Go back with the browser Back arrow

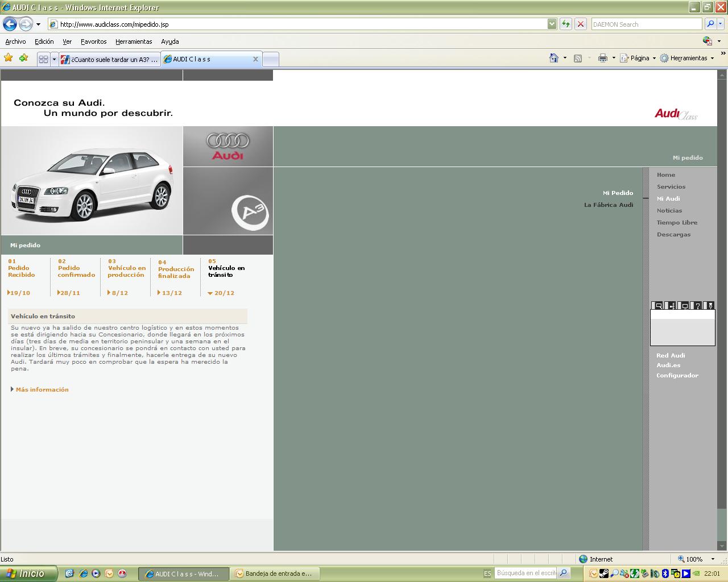click(x=10, y=24)
